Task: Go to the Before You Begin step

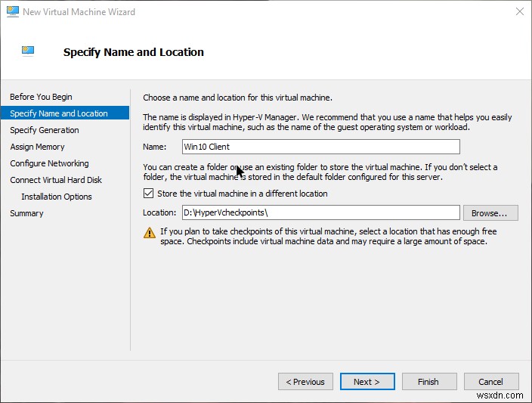Action: coord(41,97)
